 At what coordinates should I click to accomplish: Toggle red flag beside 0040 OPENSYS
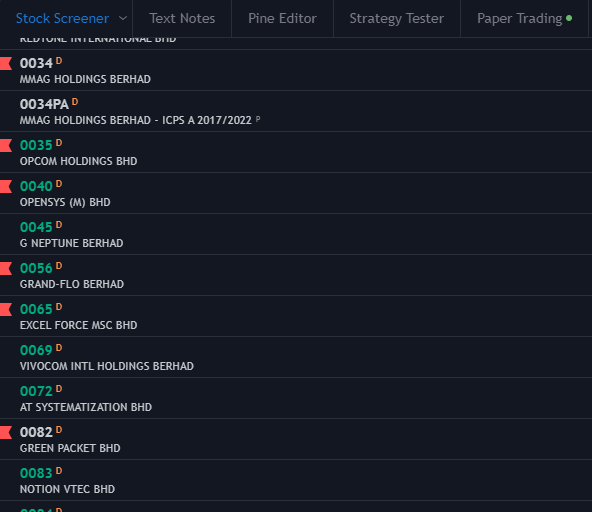pos(6,187)
